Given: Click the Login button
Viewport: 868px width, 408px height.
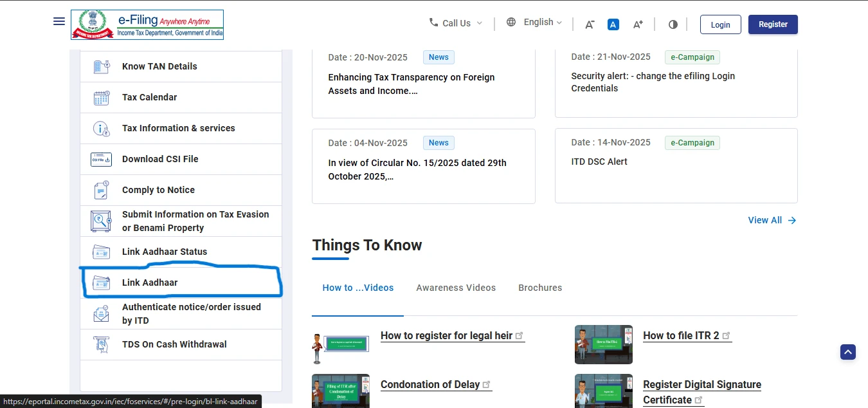Looking at the screenshot, I should tap(720, 24).
